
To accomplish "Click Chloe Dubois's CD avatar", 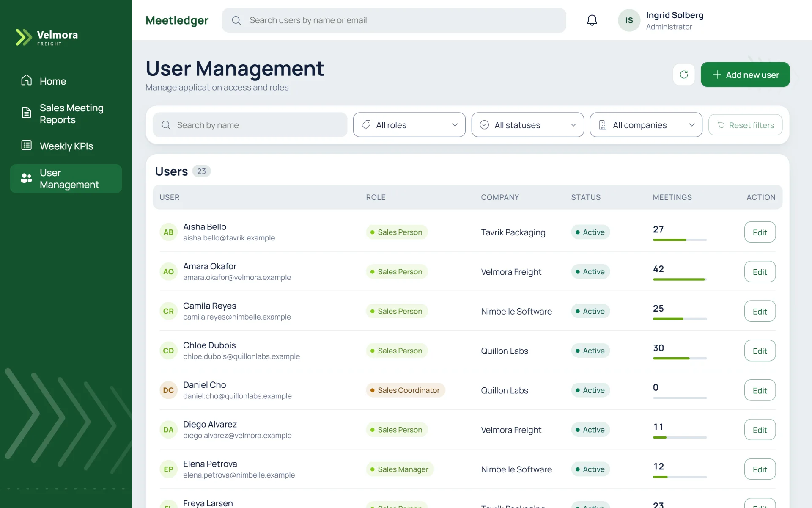I will tap(168, 351).
